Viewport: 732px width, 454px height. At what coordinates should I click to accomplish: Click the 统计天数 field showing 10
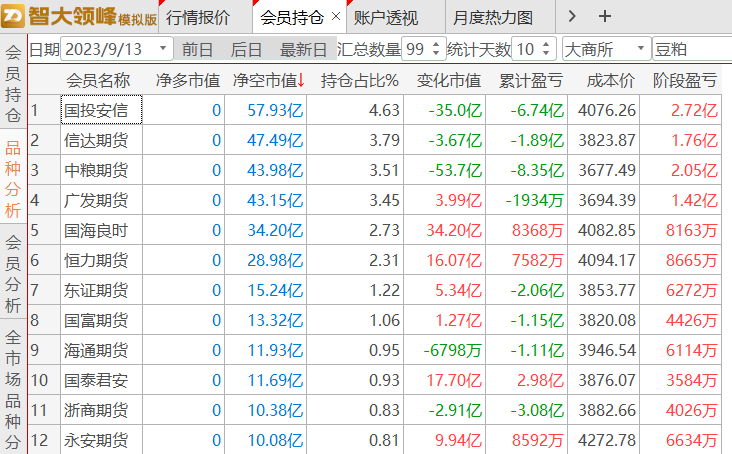(527, 49)
